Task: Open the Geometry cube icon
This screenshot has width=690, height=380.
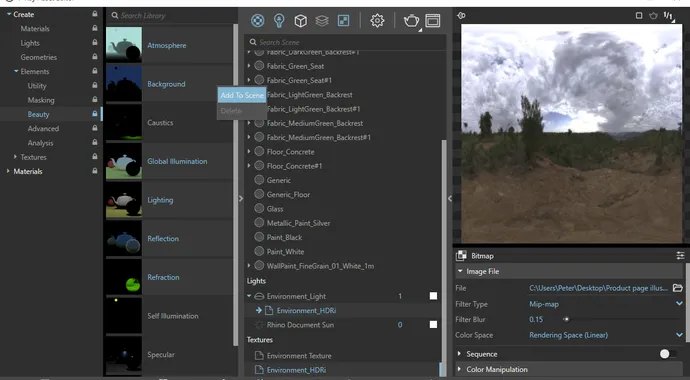Action: click(301, 21)
